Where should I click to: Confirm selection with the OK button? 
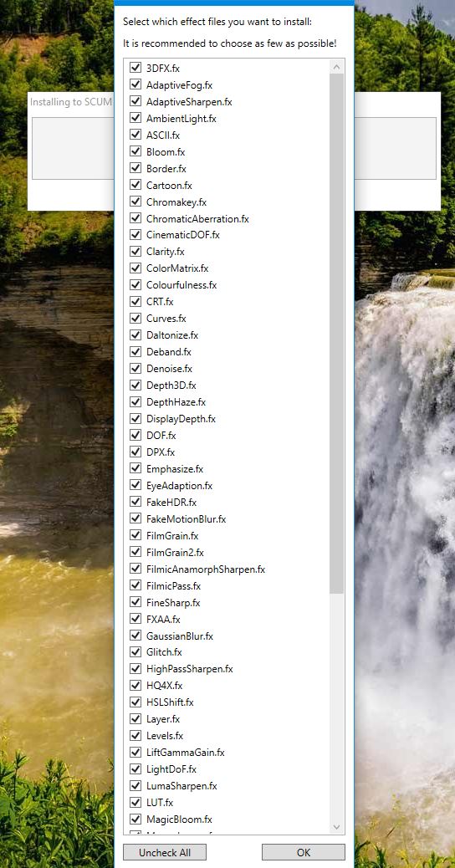click(304, 852)
